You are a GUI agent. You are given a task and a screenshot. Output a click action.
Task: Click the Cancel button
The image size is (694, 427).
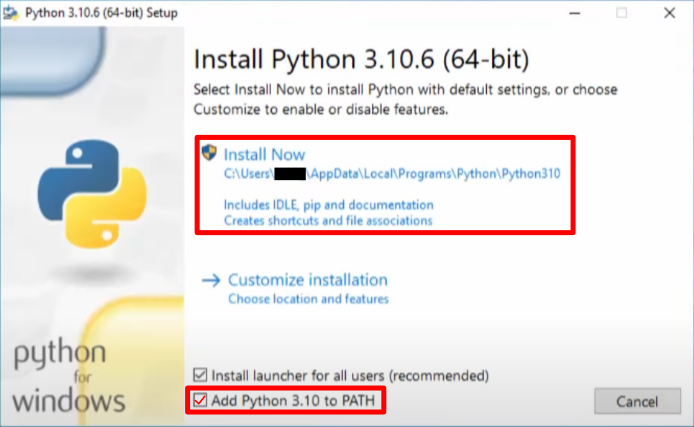click(x=637, y=401)
